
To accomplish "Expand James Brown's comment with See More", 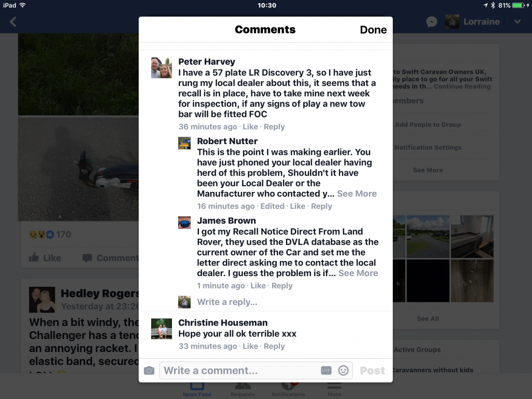I will click(x=358, y=273).
